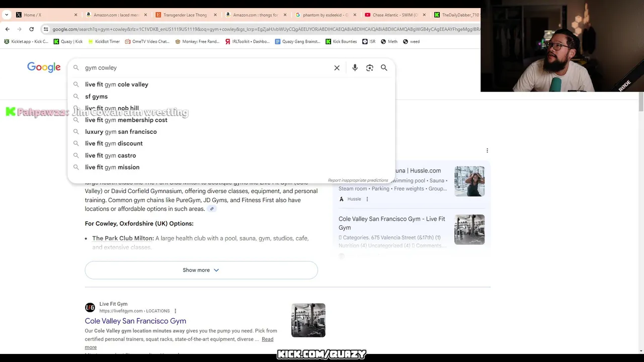Viewport: 644px width, 362px height.
Task: Open IRLToolkit Dashboard bookmark
Action: [x=248, y=42]
